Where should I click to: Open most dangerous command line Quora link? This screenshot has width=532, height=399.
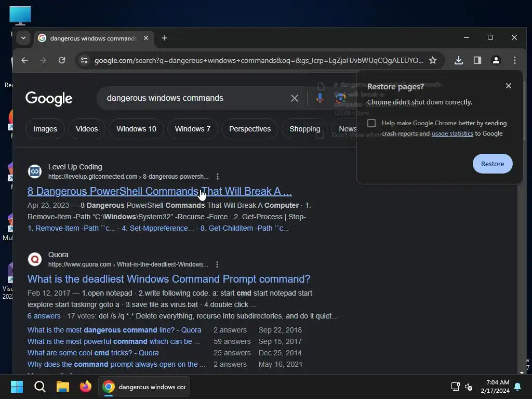click(114, 330)
